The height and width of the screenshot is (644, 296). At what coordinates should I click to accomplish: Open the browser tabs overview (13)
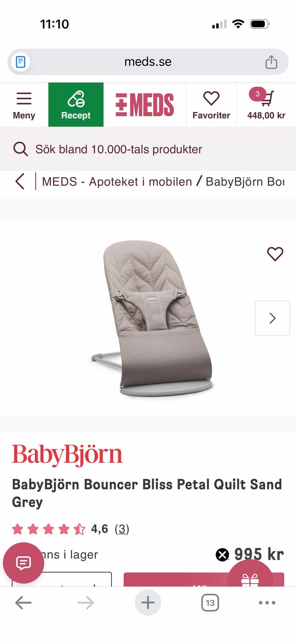[210, 602]
